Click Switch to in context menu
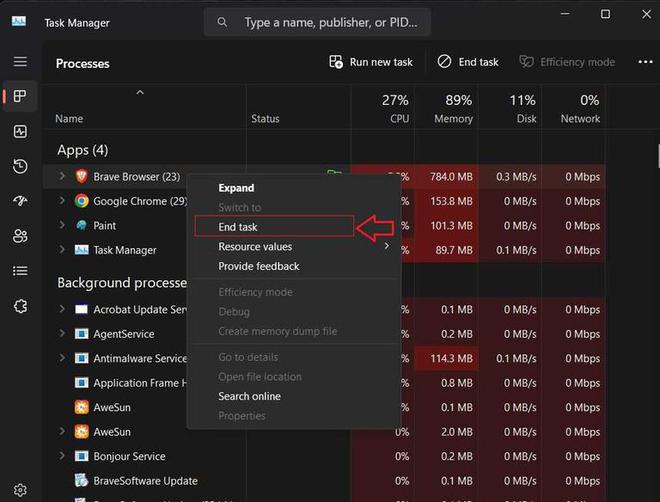 point(293,207)
